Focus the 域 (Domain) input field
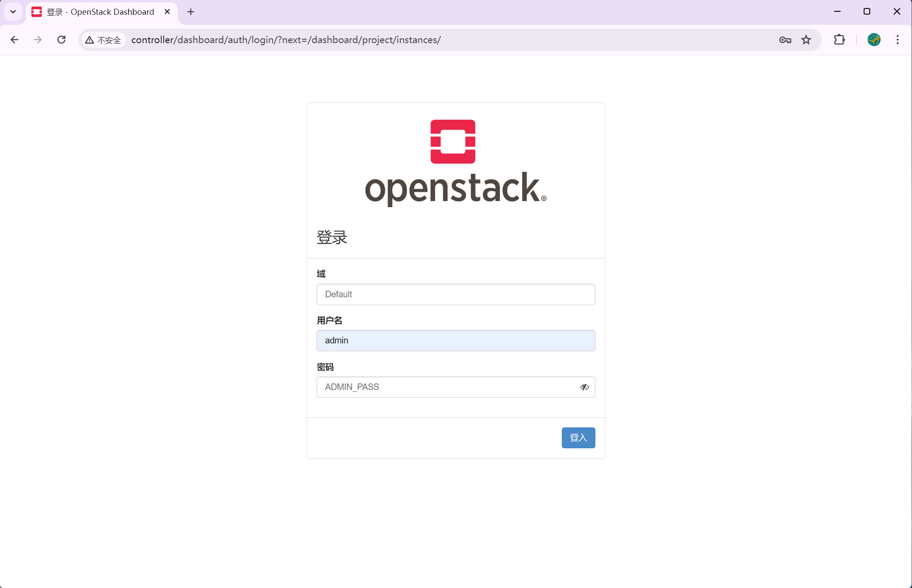912x588 pixels. 456,294
